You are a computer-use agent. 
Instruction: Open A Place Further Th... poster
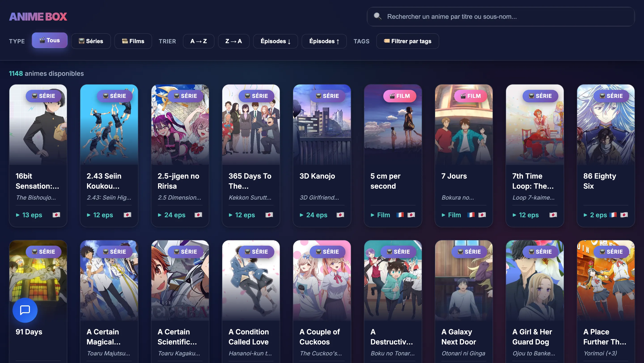coord(606,280)
